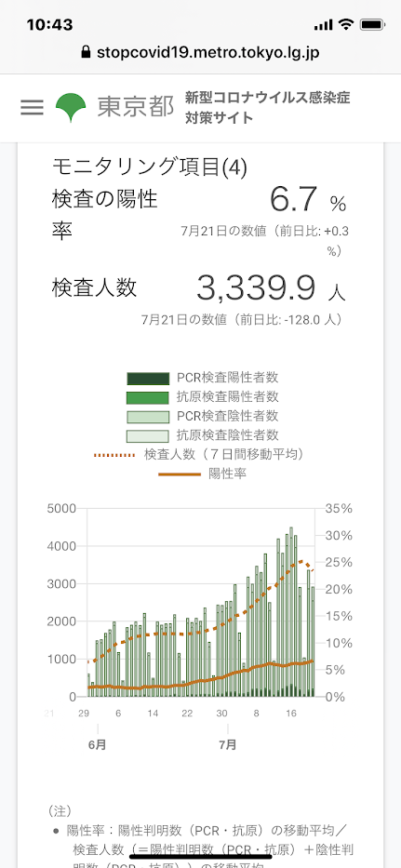Toggle the PCR検査陽性者数 legend swatch

(x=148, y=379)
